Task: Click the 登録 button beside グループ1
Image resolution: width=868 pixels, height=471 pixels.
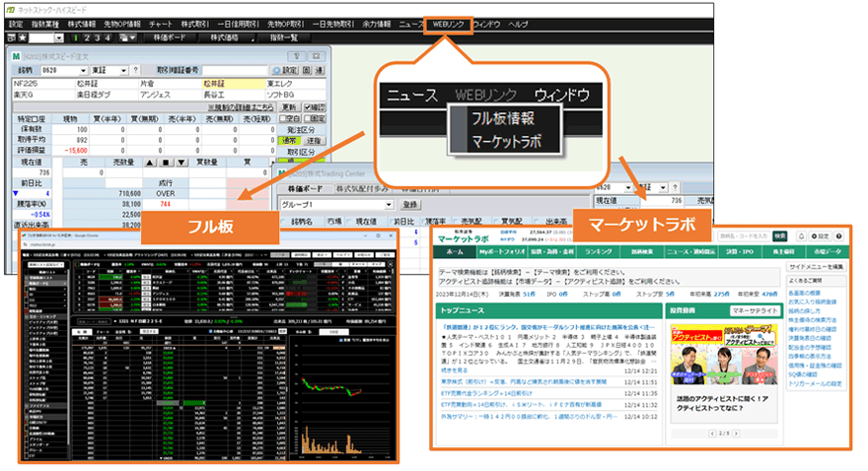Action: tap(409, 205)
